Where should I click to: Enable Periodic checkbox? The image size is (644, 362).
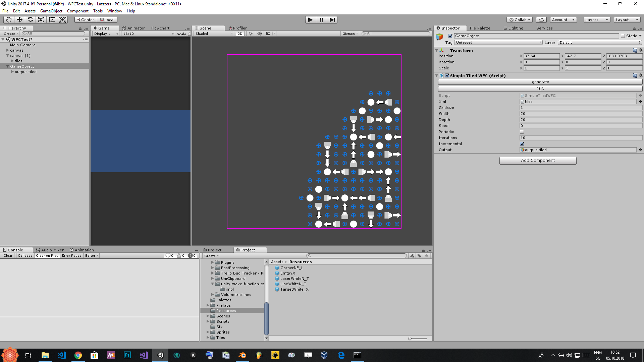click(x=522, y=132)
